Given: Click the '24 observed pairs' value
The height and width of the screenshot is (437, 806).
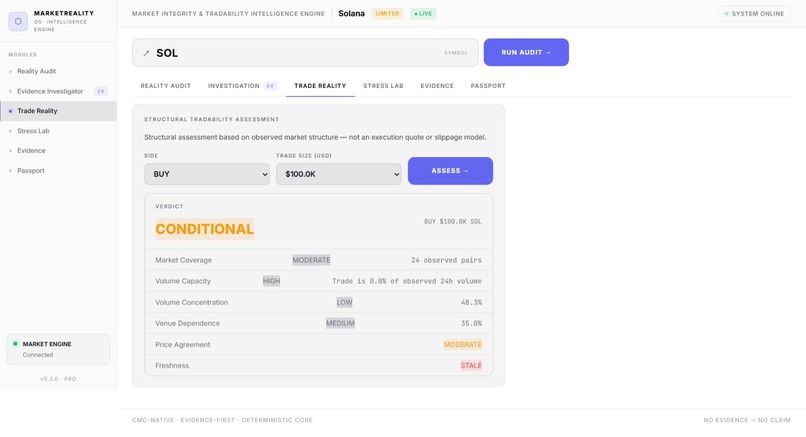Looking at the screenshot, I should [x=446, y=260].
